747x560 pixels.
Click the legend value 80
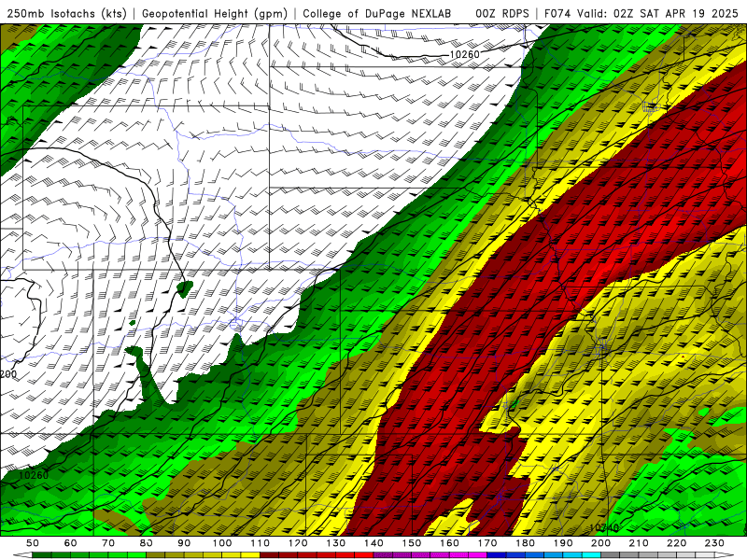point(147,543)
